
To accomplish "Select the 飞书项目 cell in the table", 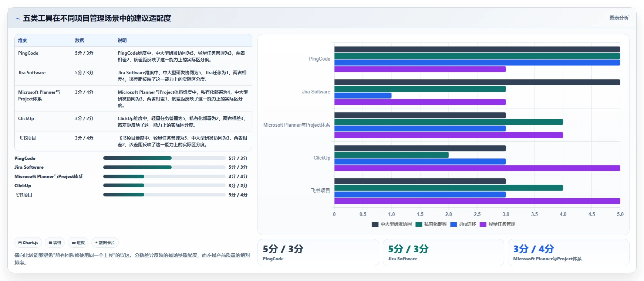I will pyautogui.click(x=27, y=138).
